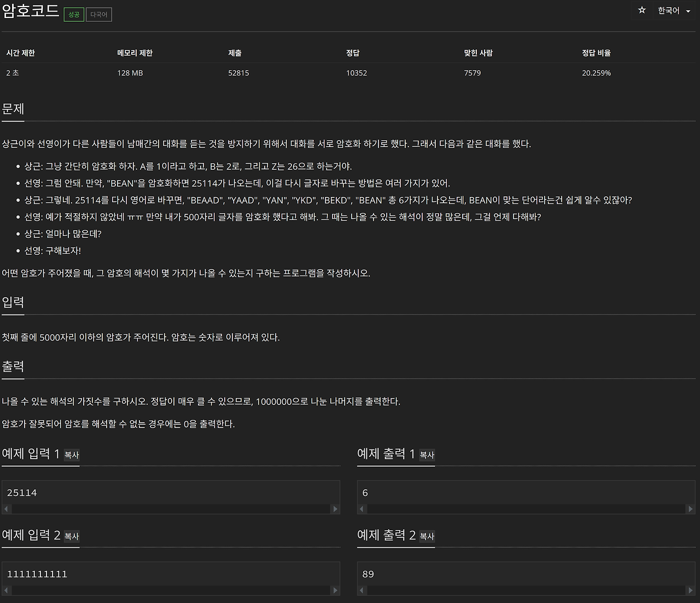Click the scrollbar track below sample input 25114

coord(171,508)
